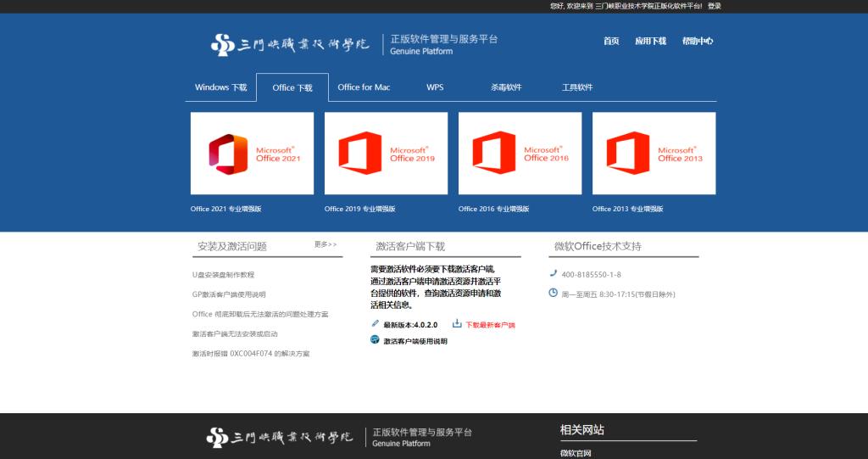Switch to the Windows 下载 tab
The height and width of the screenshot is (459, 868).
[220, 87]
